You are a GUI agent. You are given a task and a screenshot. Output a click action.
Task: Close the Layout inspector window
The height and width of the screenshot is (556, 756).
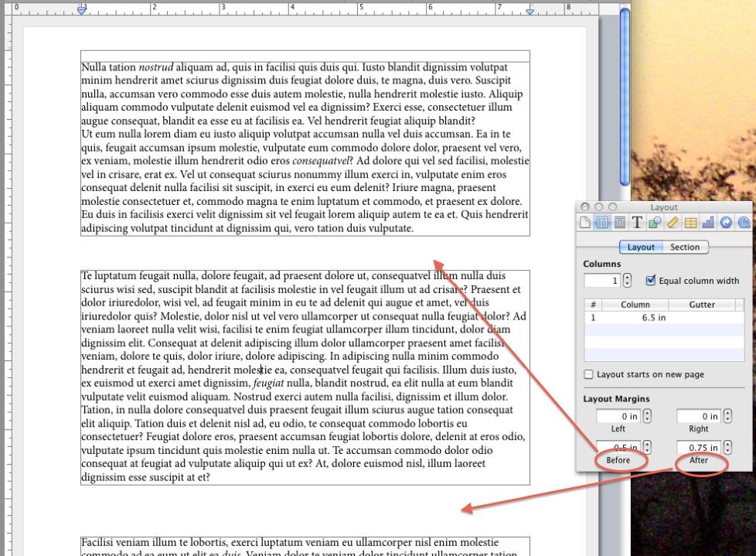(x=585, y=207)
